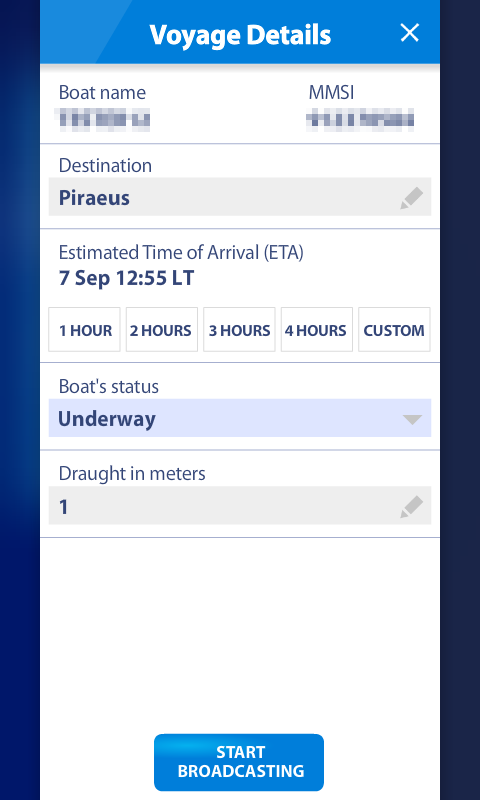Expand the Boat's status dropdown arrow

[x=412, y=419]
